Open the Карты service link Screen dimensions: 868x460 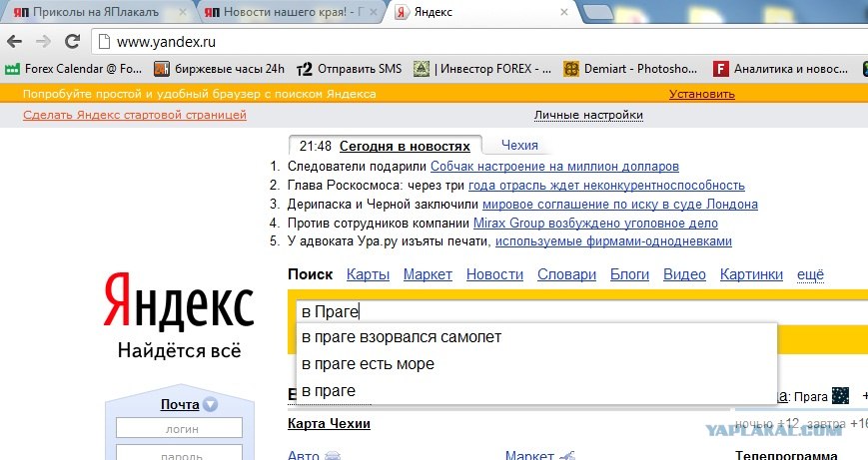click(x=369, y=274)
